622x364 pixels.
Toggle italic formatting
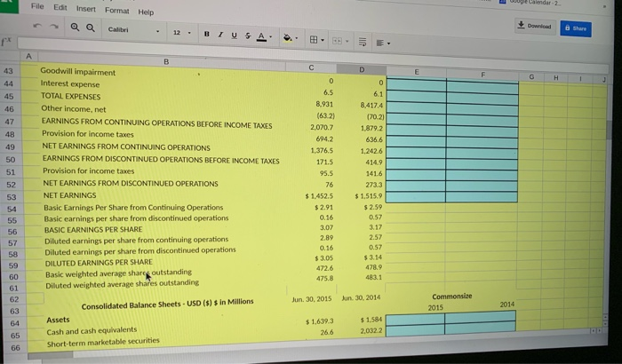(x=220, y=35)
